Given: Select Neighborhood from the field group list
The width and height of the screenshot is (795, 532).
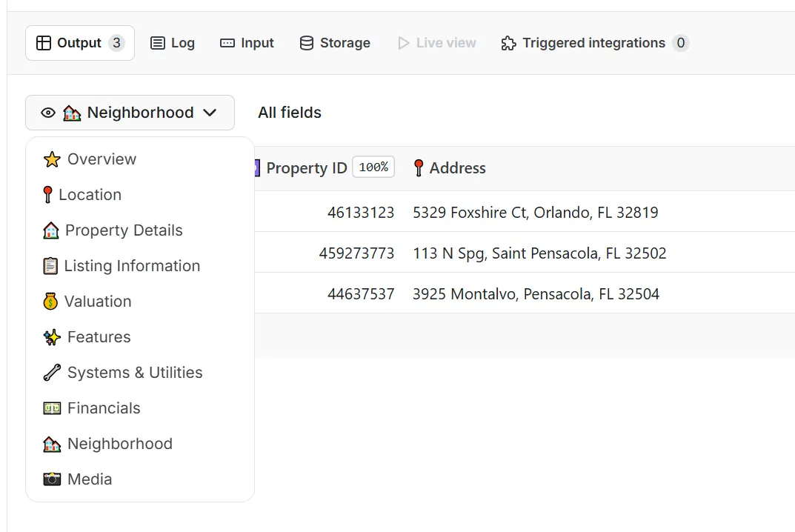Looking at the screenshot, I should click(119, 443).
